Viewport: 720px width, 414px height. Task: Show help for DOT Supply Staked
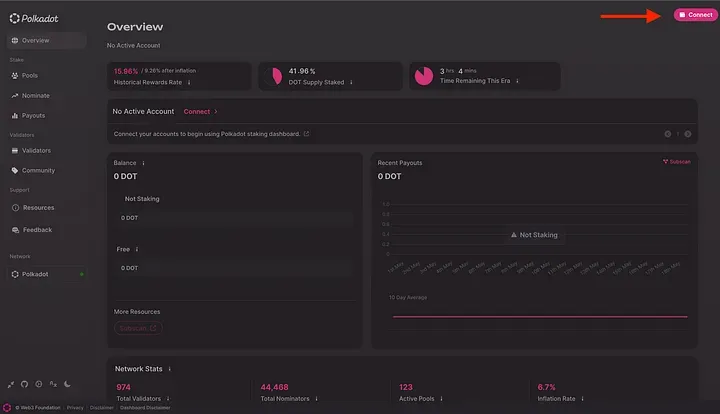click(351, 83)
